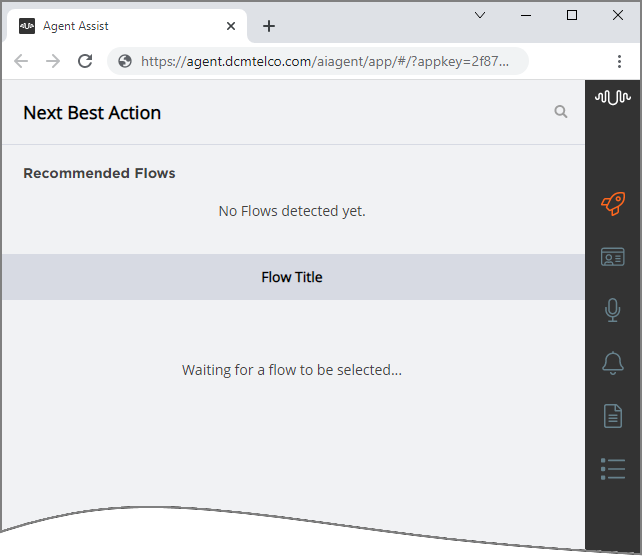
Task: Open the bell notifications icon
Action: pyautogui.click(x=613, y=363)
